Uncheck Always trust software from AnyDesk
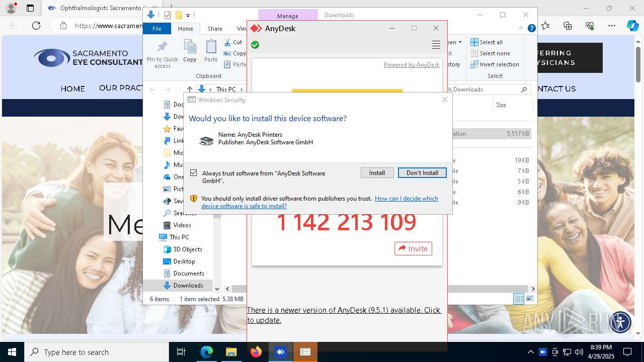Viewport: 644px width, 362px height. [194, 173]
